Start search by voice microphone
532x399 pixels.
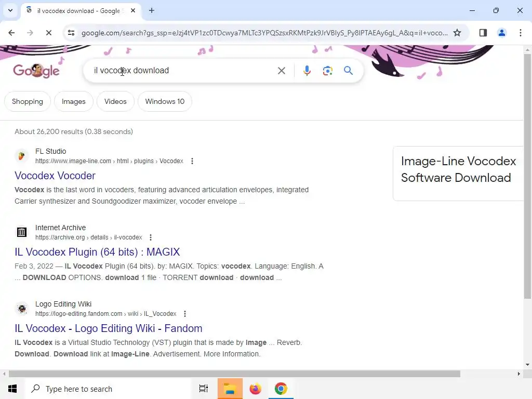click(x=307, y=71)
